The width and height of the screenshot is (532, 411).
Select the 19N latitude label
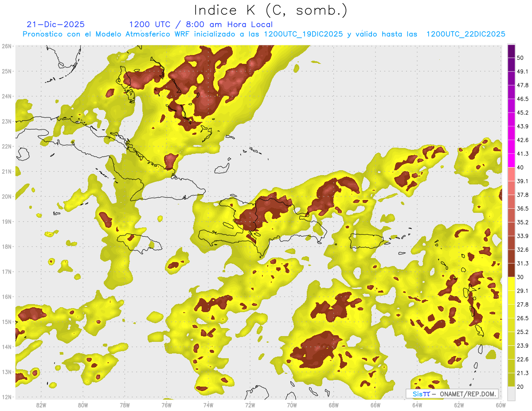6,222
